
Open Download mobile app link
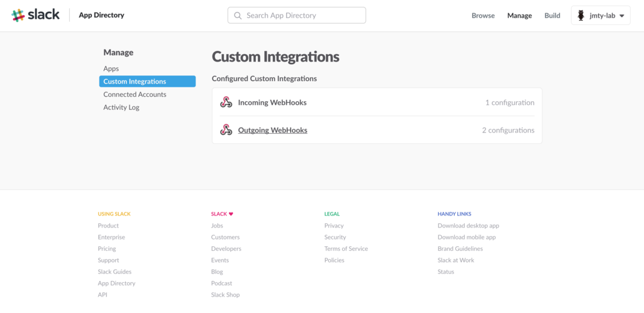[467, 237]
